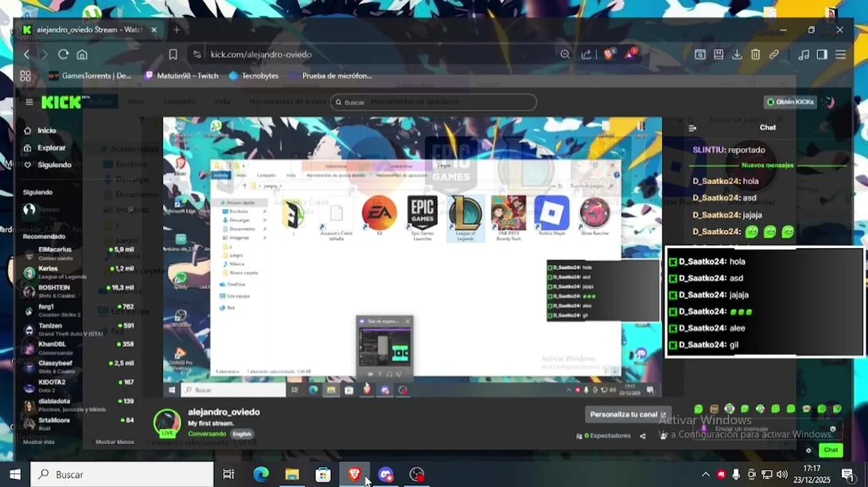Reload the kick.com page
The width and height of the screenshot is (868, 487).
[x=63, y=55]
